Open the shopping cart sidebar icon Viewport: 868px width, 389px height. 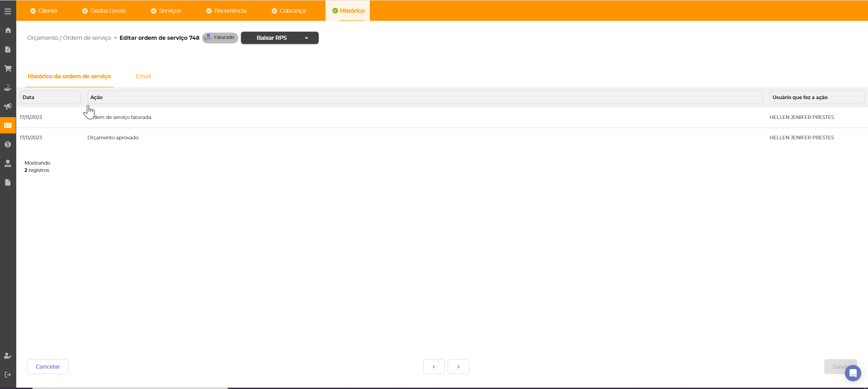8,68
